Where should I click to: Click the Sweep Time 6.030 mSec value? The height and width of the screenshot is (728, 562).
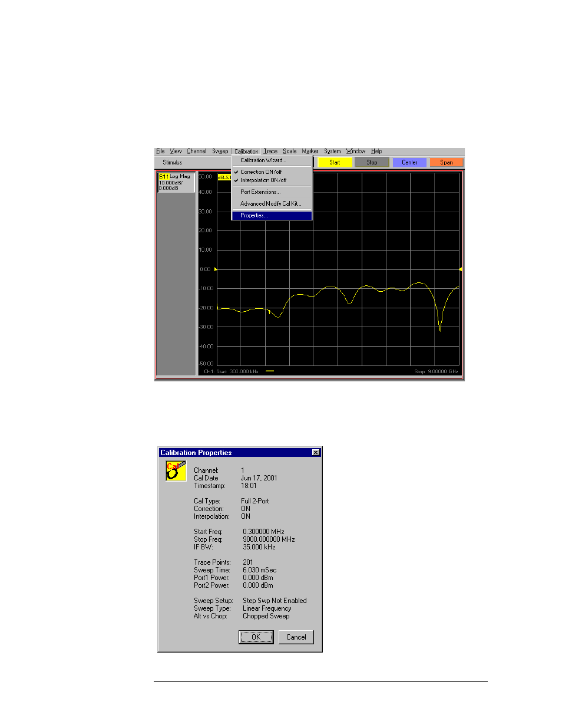pyautogui.click(x=259, y=571)
